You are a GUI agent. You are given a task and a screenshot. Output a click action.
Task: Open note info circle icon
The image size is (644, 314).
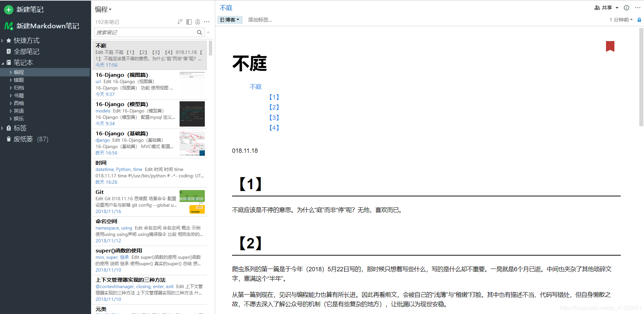pos(627,8)
